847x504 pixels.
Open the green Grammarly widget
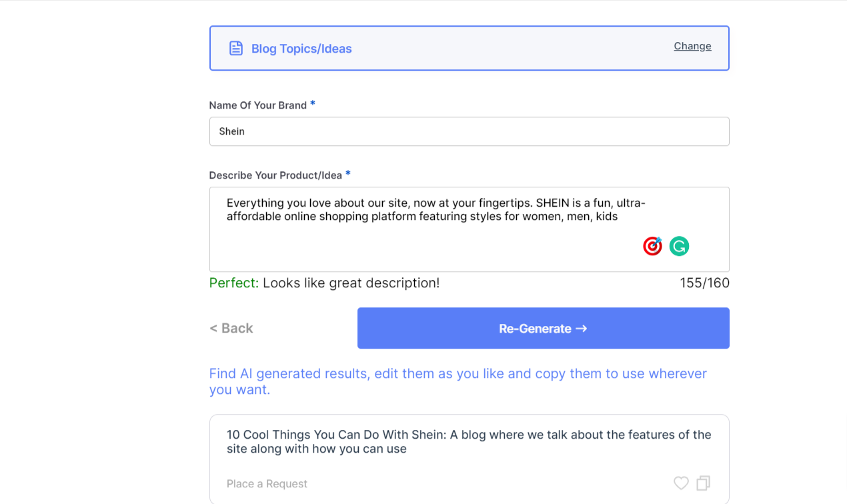click(679, 246)
